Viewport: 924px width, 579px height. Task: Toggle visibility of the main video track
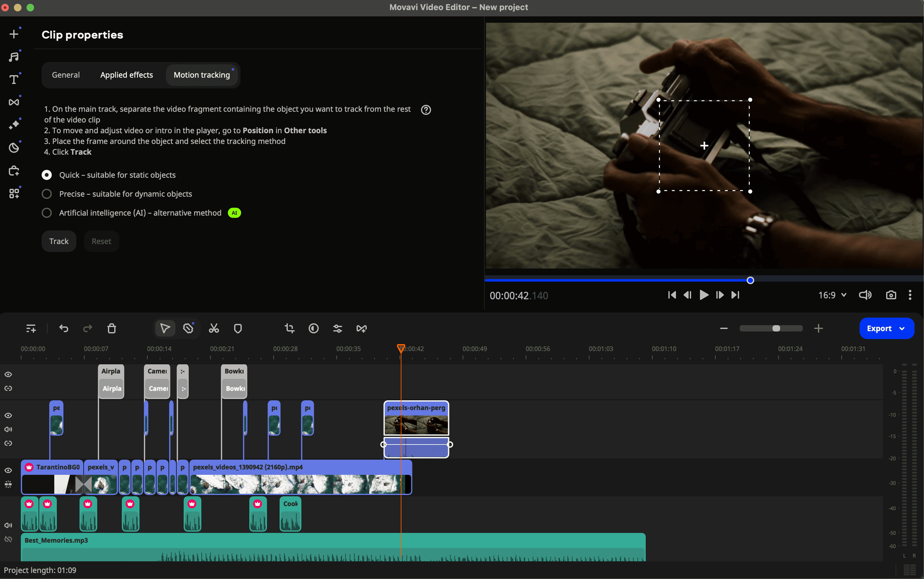pos(8,471)
